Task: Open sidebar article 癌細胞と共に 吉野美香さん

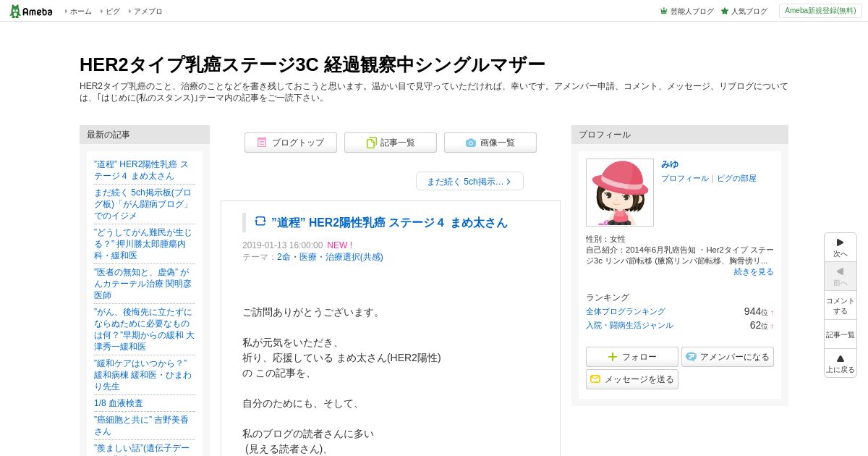Action: [x=141, y=426]
